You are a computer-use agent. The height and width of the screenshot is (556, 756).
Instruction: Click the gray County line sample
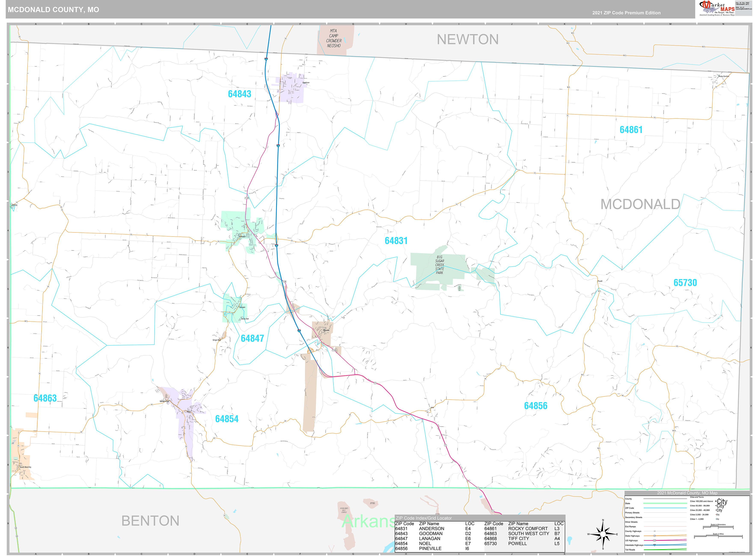665,499
